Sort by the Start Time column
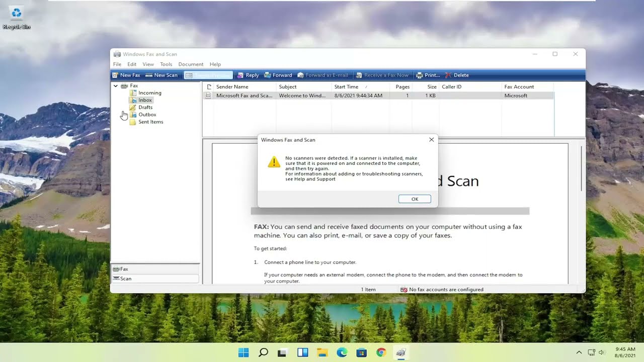Viewport: 644px width, 362px height. (x=360, y=87)
